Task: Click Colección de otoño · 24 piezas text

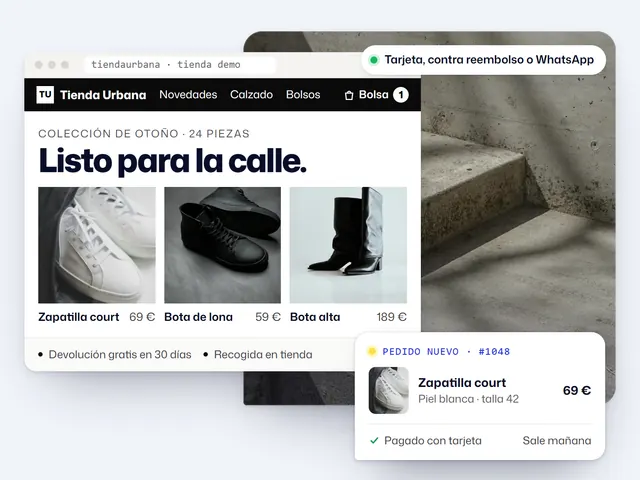Action: [x=144, y=134]
